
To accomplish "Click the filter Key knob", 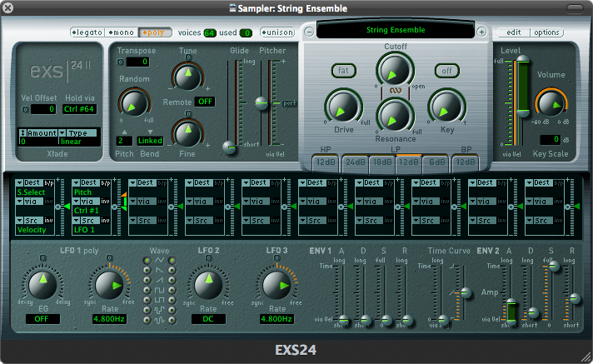I will (446, 107).
